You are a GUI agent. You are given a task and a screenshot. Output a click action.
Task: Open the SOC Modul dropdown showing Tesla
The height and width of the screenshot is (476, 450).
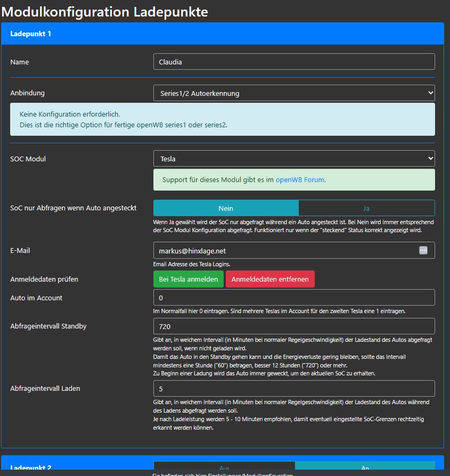click(294, 159)
